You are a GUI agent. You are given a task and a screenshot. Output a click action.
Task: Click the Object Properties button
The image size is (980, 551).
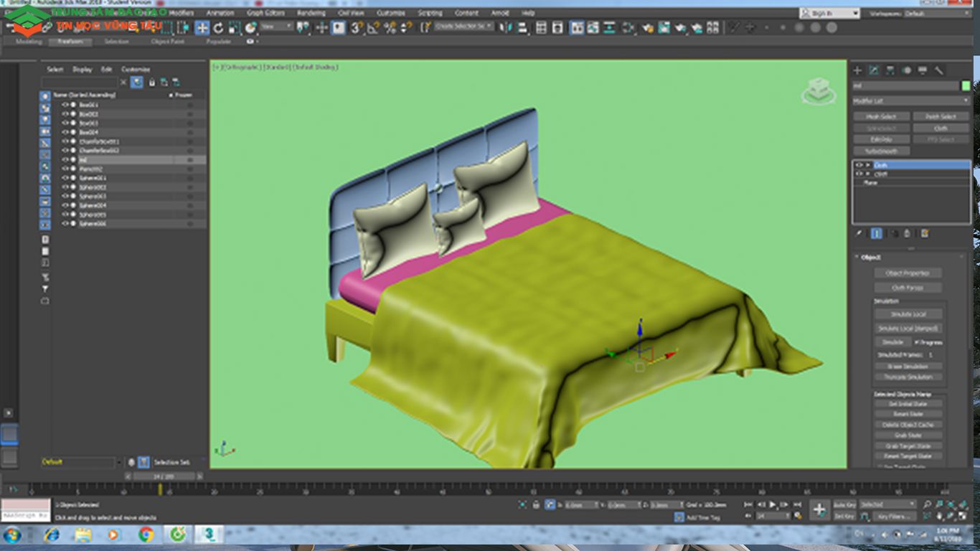tap(909, 273)
